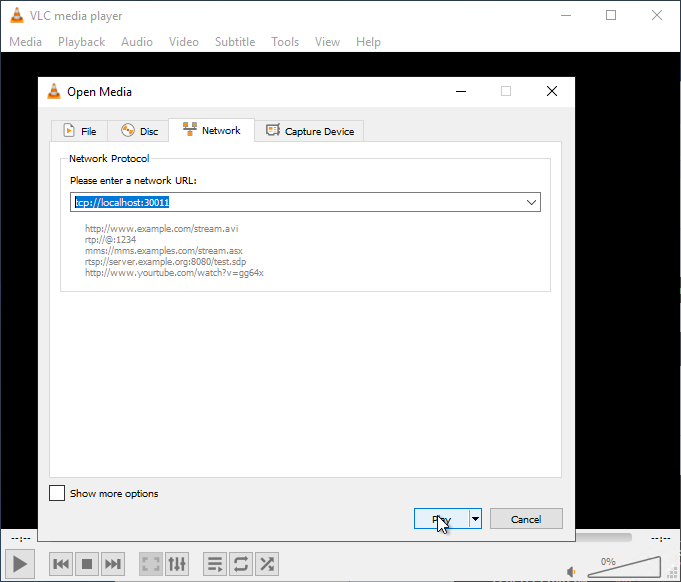The width and height of the screenshot is (681, 582).
Task: Click example URL rtp://@:1234
Action: 110,240
